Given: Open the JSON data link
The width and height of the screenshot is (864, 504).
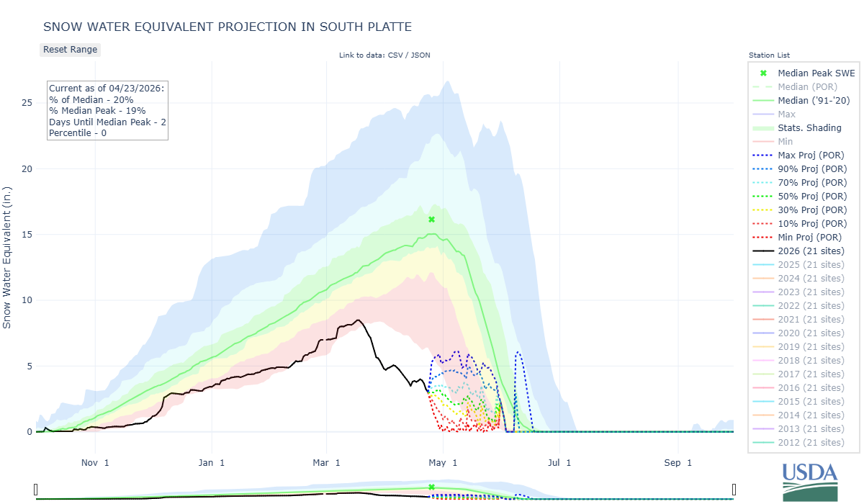Looking at the screenshot, I should coord(420,54).
